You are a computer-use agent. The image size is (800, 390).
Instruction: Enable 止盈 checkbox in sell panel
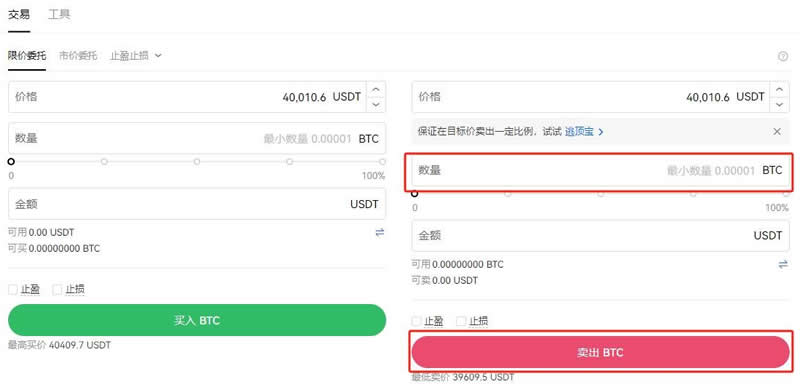(x=417, y=321)
